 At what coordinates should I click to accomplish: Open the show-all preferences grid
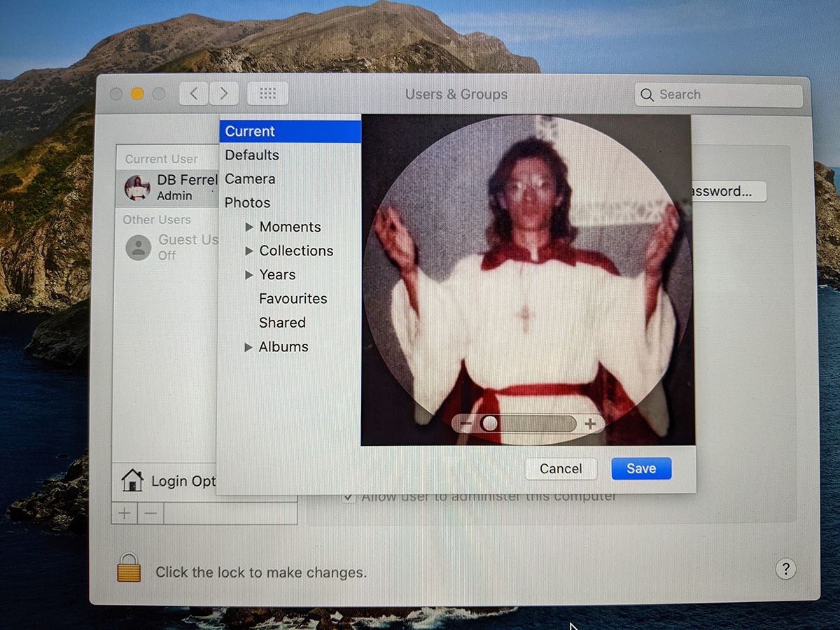point(267,94)
